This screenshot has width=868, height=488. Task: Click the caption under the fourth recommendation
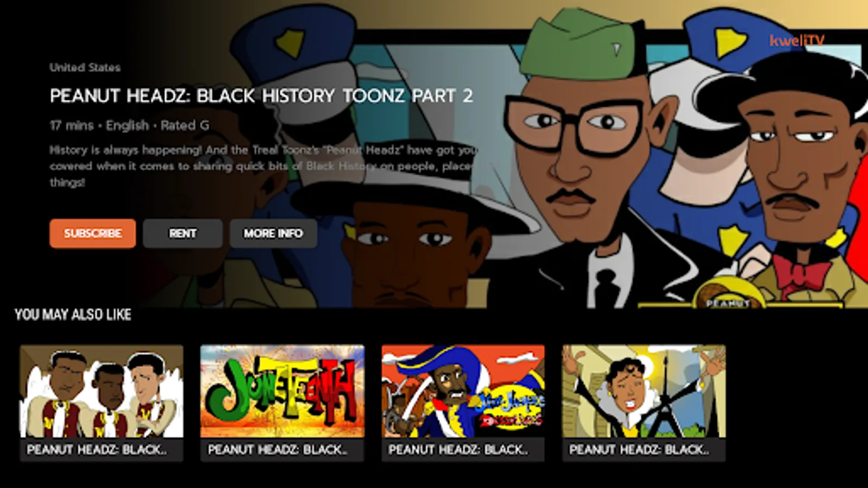(x=639, y=450)
